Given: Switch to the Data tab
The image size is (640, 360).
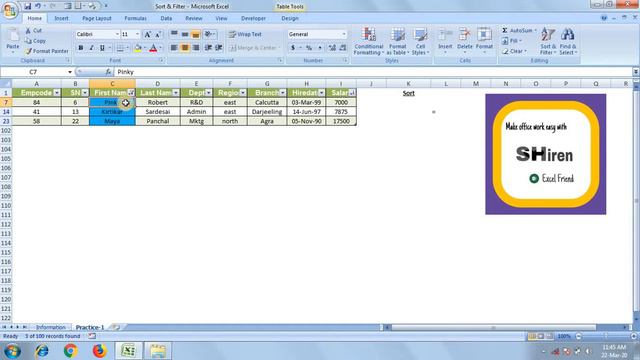Looking at the screenshot, I should [x=166, y=18].
